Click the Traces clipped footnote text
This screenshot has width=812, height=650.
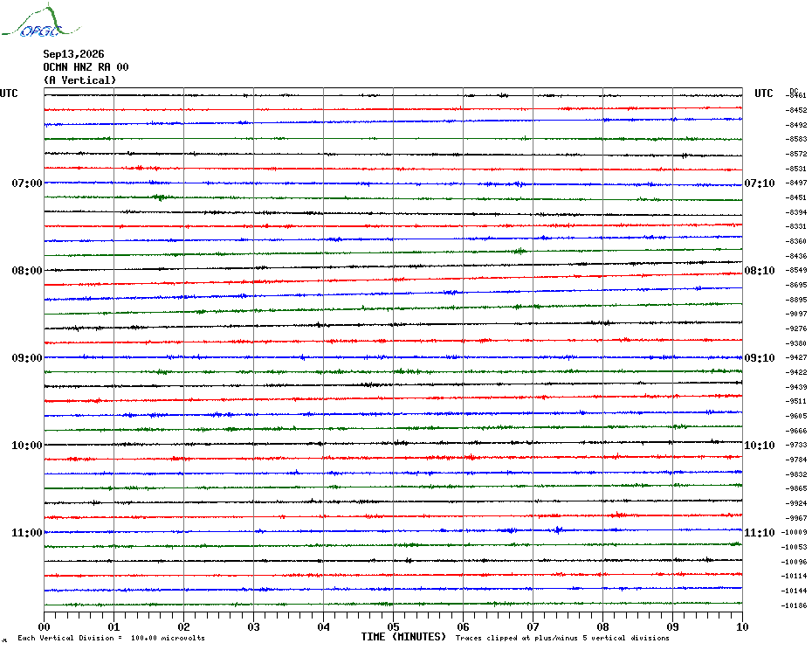[x=562, y=638]
